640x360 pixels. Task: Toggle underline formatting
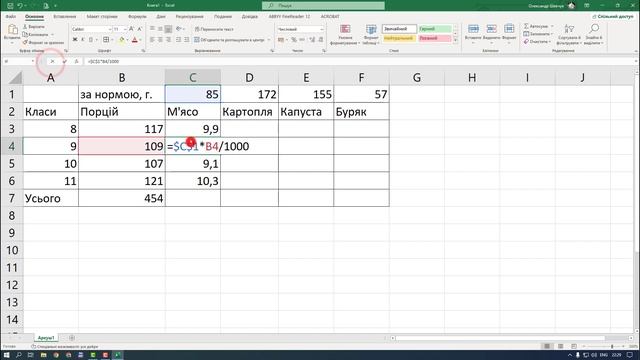[x=91, y=40]
